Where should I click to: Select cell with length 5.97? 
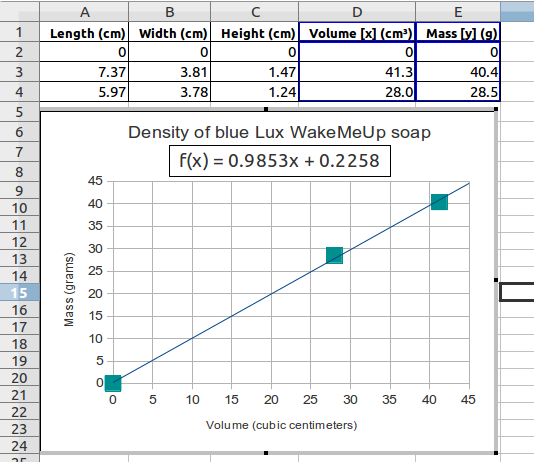84,92
